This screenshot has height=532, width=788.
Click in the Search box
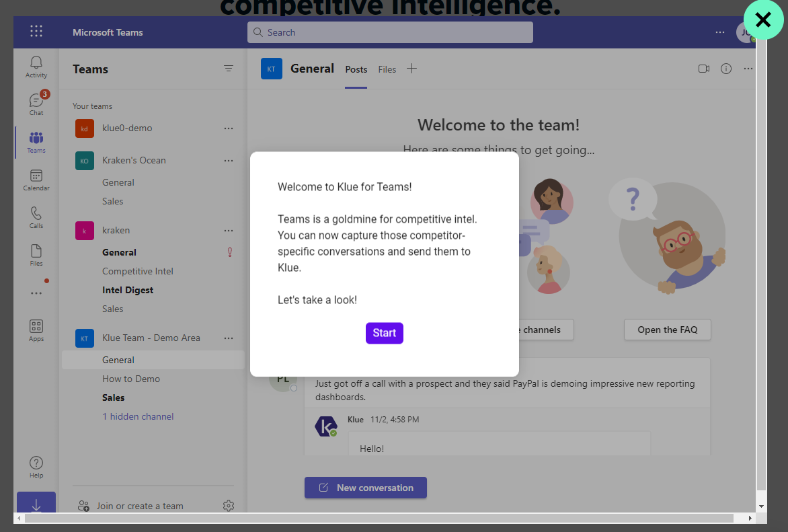pos(390,32)
